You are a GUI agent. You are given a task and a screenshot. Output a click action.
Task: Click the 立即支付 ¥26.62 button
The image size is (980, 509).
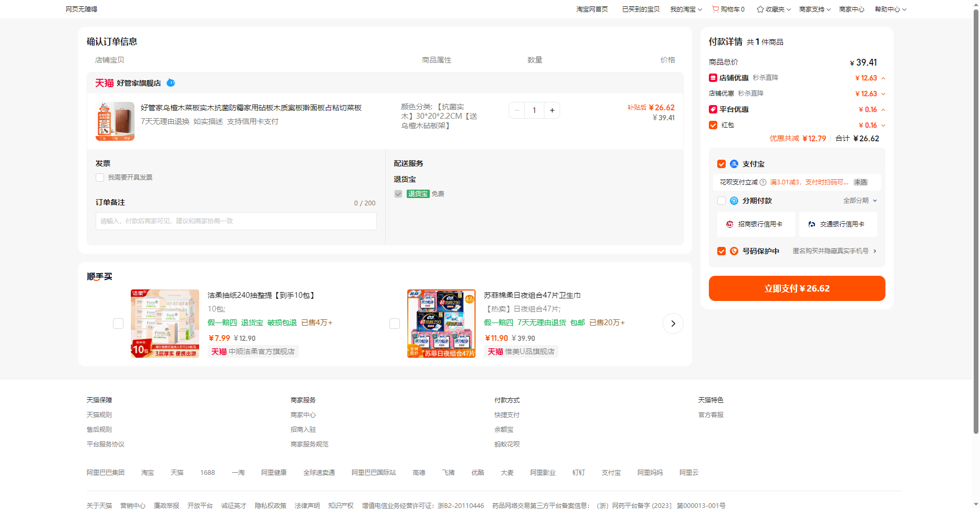797,288
